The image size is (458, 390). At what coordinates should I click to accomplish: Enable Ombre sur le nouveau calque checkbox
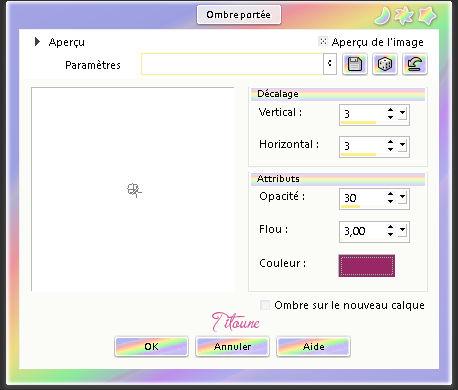point(265,305)
